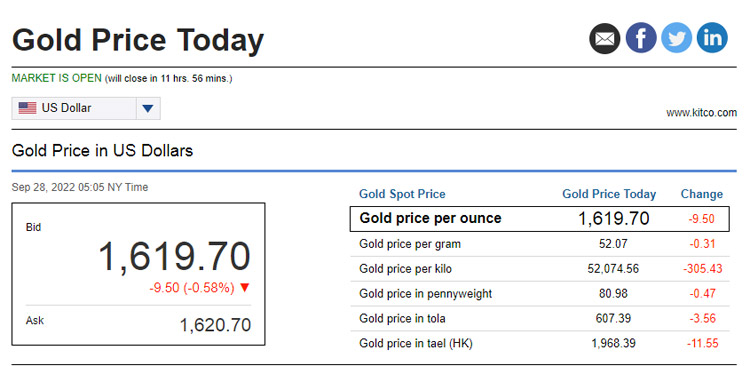This screenshot has width=750, height=366.
Task: Share to LinkedIn via the icon
Action: (712, 38)
